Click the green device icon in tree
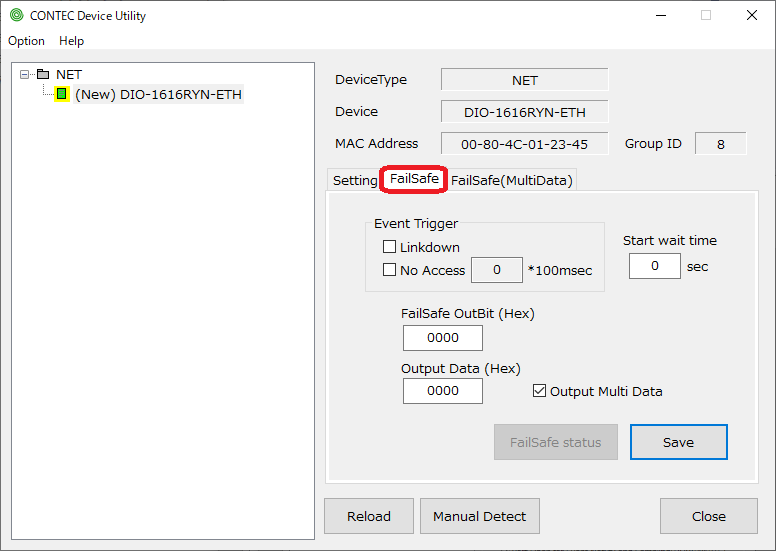Screen dimensions: 776x551 coord(61,94)
